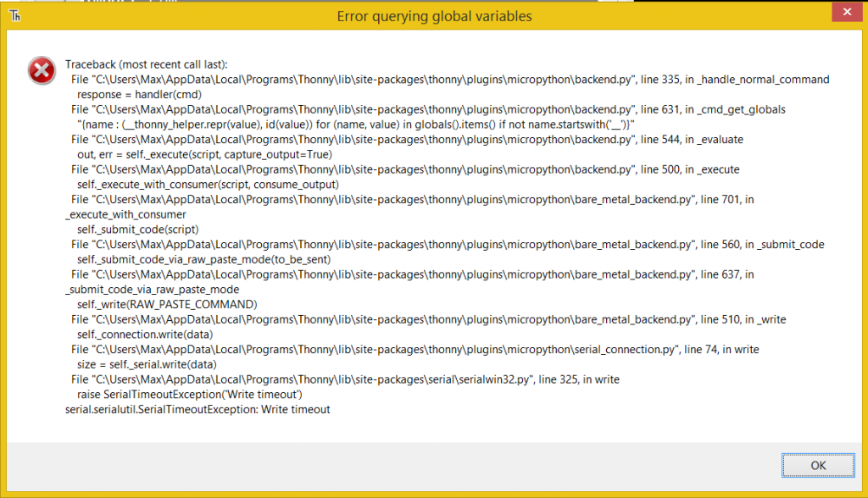Click the "response = handler(cmd)" line
The width and height of the screenshot is (868, 498).
139,94
